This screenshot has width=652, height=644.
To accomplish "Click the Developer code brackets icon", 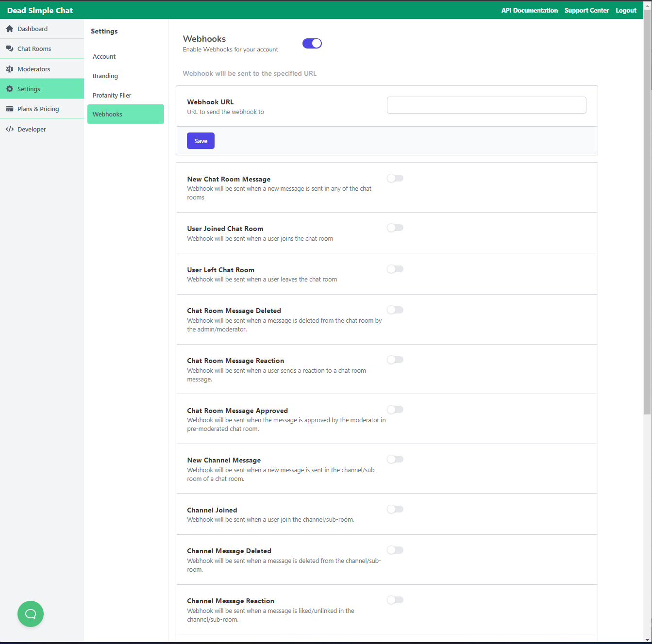I will 10,129.
